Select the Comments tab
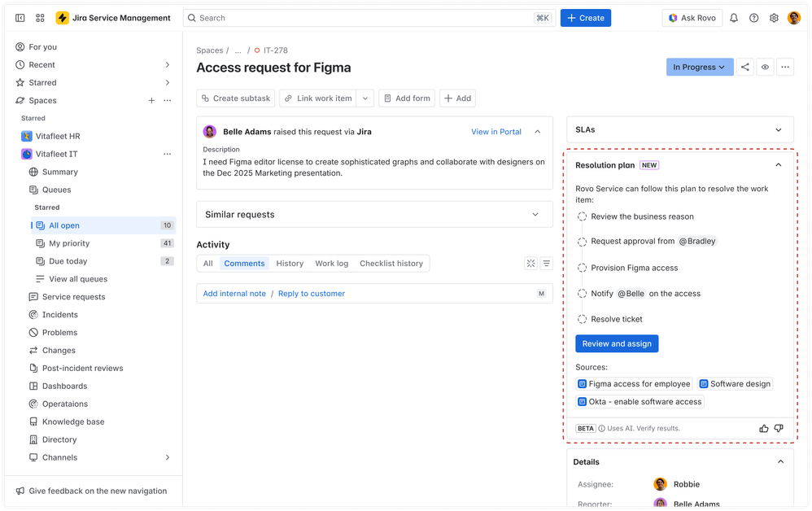Screen dimensions: 812x511 click(244, 264)
